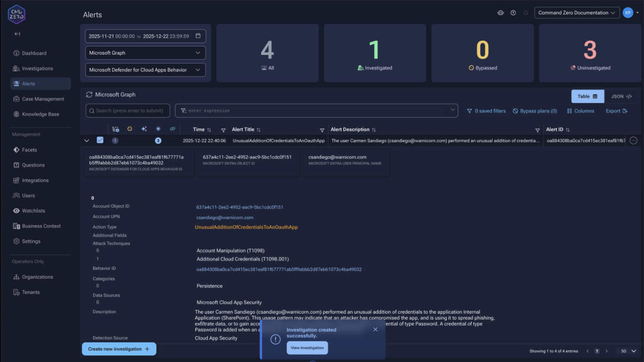
Task: Sort the Alert Description column
Action: pyautogui.click(x=374, y=130)
